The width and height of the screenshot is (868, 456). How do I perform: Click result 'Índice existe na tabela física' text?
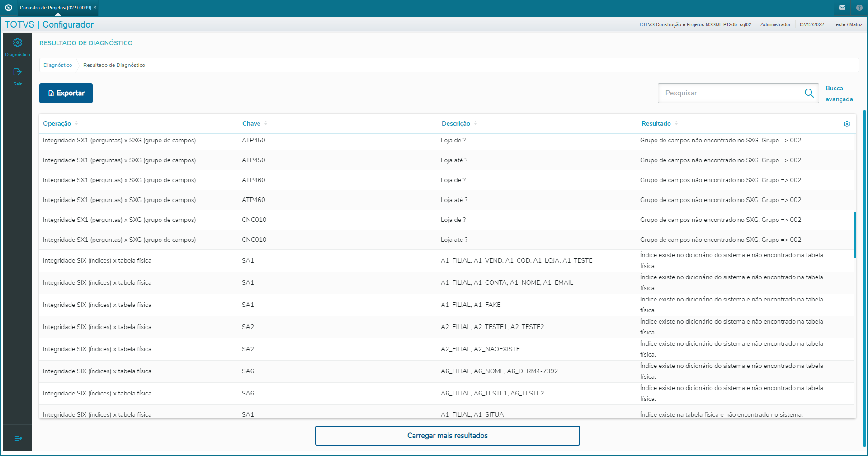[721, 414]
